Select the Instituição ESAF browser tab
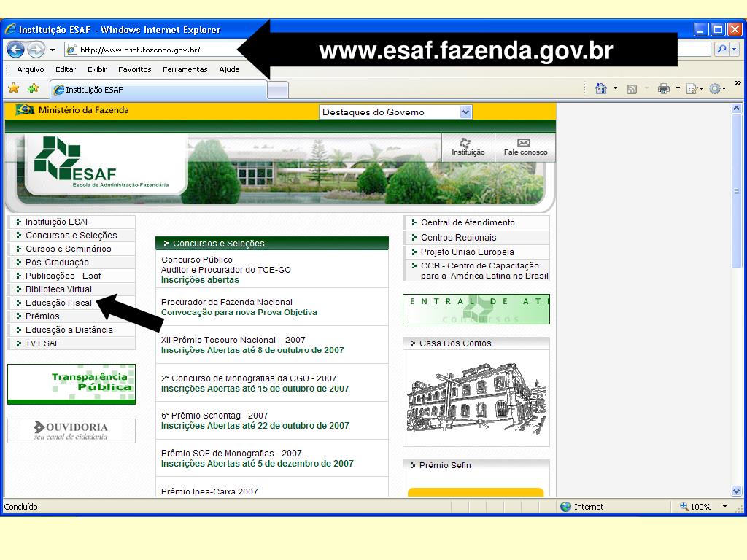Screen dimensions: 747x560 [158, 90]
